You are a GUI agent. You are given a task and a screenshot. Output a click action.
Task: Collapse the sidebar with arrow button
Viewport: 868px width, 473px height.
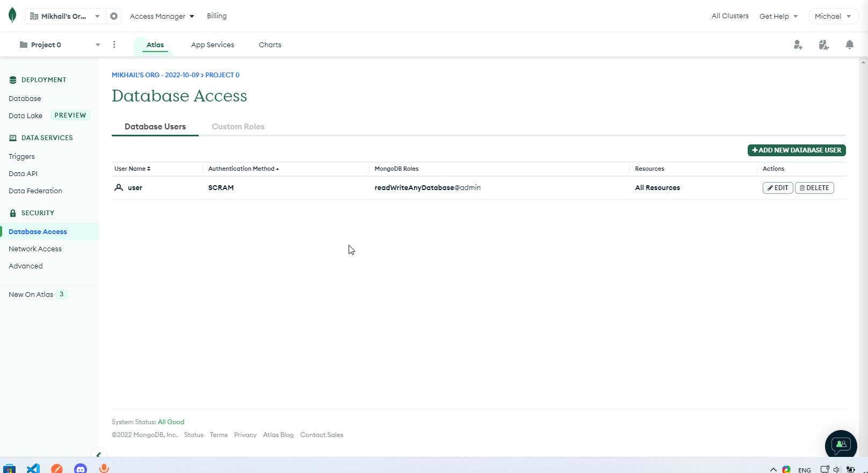(x=99, y=454)
